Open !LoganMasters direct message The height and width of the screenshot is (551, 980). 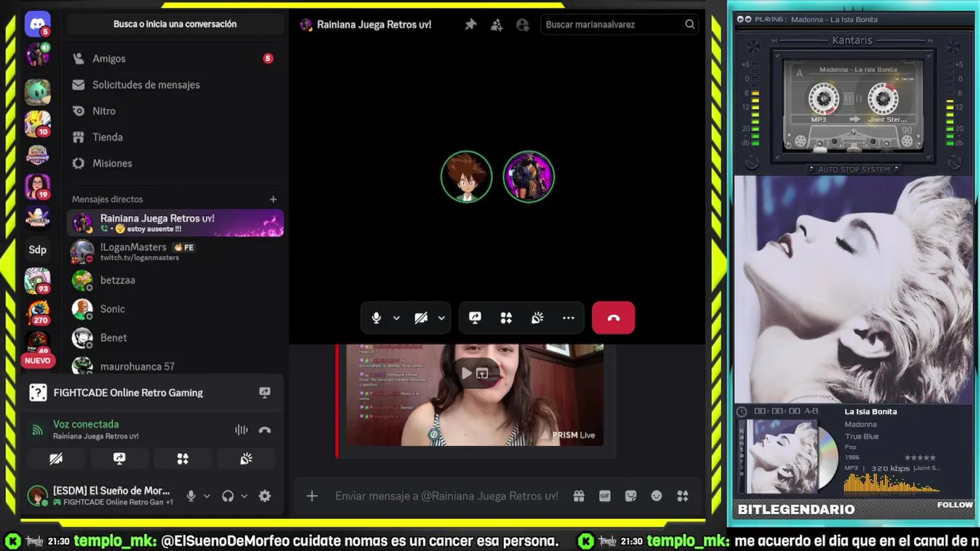pyautogui.click(x=175, y=252)
